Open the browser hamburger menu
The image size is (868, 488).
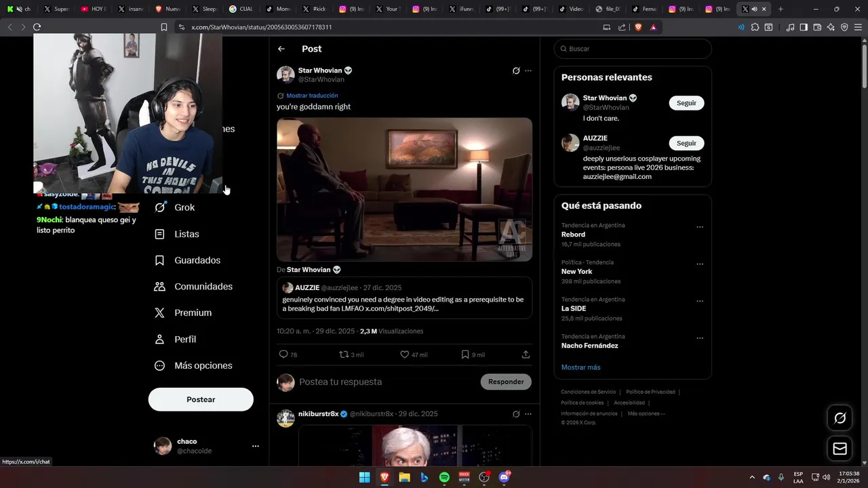pyautogui.click(x=858, y=27)
